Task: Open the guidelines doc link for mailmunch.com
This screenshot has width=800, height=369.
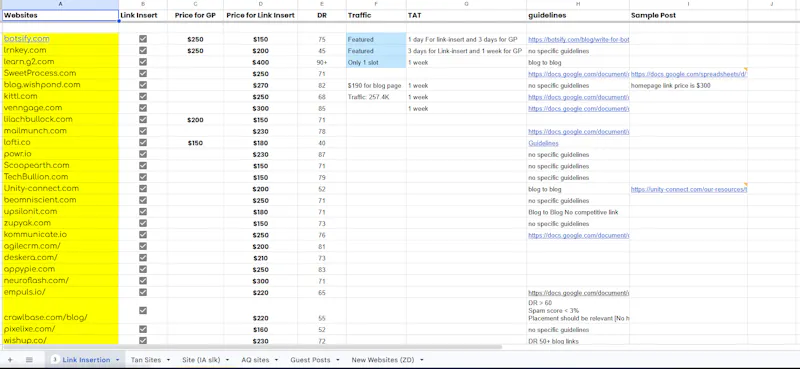Action: point(579,132)
